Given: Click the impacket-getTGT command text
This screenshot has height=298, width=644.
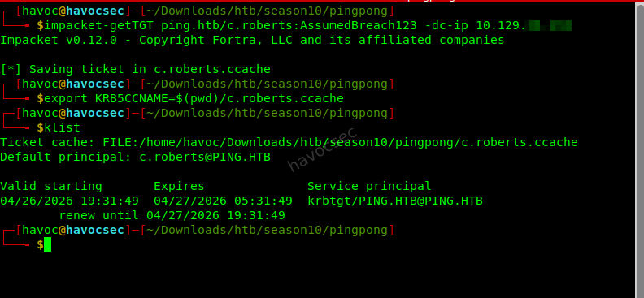Looking at the screenshot, I should [98, 26].
